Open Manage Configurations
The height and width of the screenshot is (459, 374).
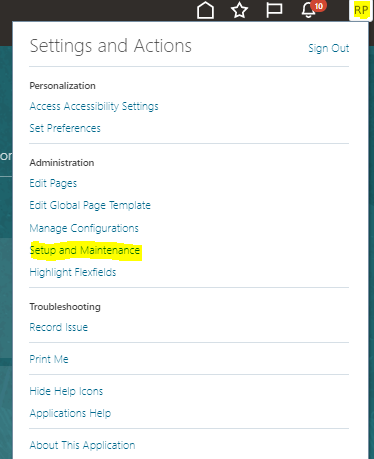pos(84,228)
